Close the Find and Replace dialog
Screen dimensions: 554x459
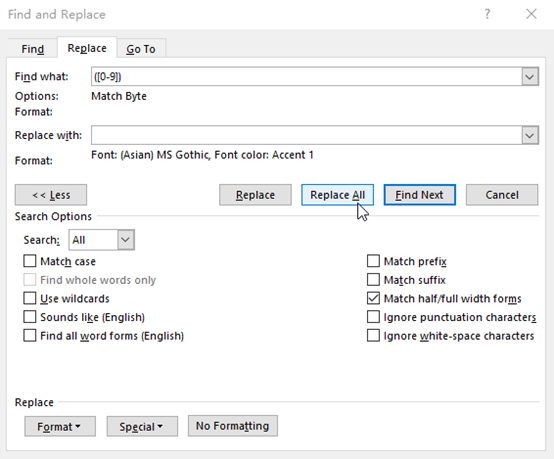tap(531, 14)
